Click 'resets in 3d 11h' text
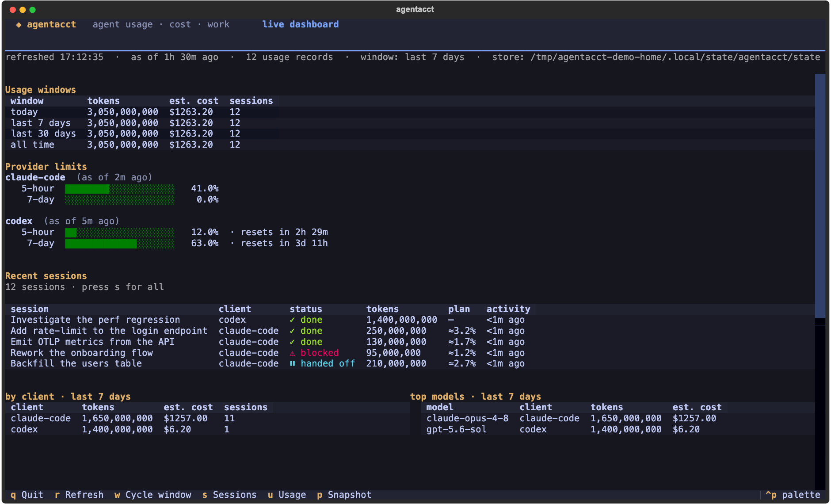Image resolution: width=831 pixels, height=504 pixels. pyautogui.click(x=284, y=244)
